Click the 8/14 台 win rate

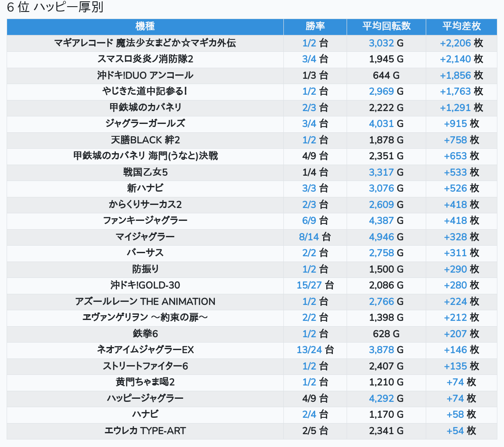(x=315, y=237)
